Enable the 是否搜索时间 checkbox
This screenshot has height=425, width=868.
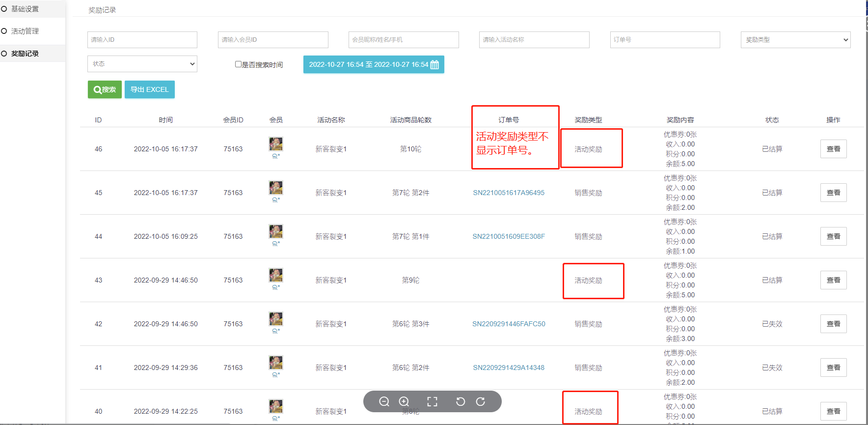tap(238, 64)
